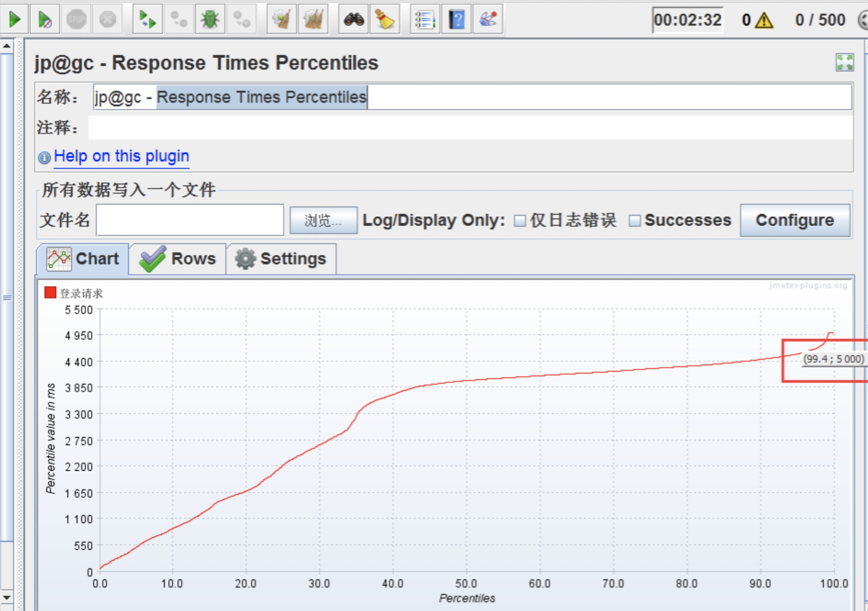Image resolution: width=868 pixels, height=611 pixels.
Task: Click Start no pauses button
Action: [x=45, y=19]
